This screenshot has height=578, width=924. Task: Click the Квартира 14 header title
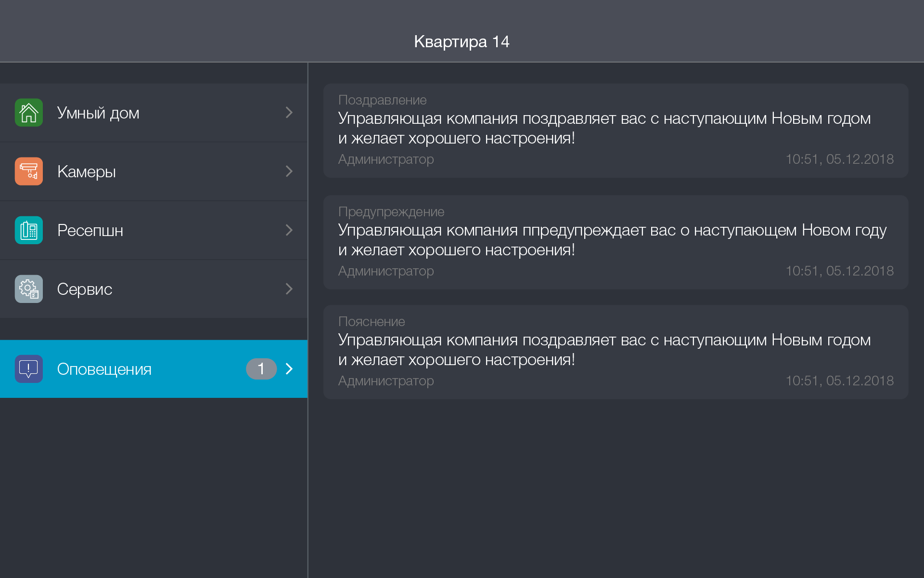[462, 42]
